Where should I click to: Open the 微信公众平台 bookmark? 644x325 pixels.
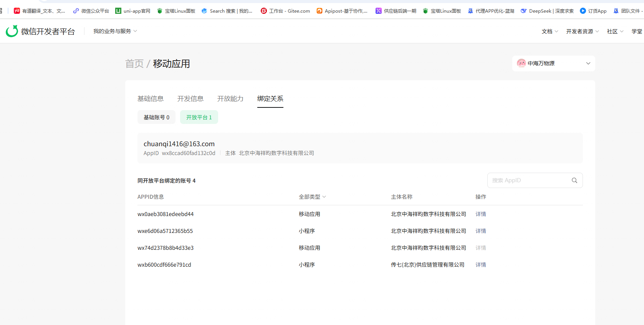coord(91,11)
